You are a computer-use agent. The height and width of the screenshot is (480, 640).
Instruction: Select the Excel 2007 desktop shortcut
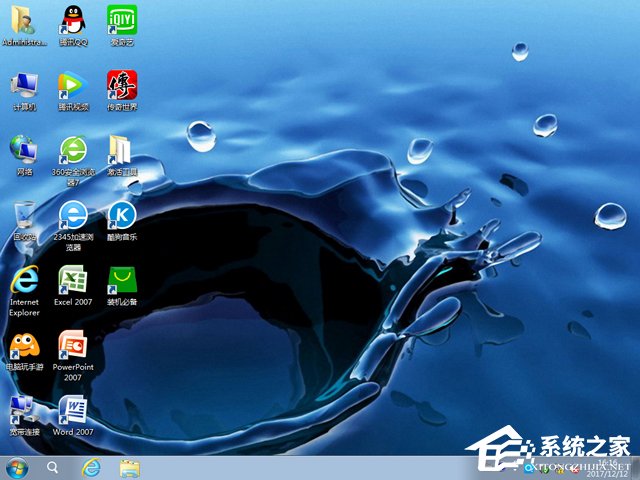(72, 279)
